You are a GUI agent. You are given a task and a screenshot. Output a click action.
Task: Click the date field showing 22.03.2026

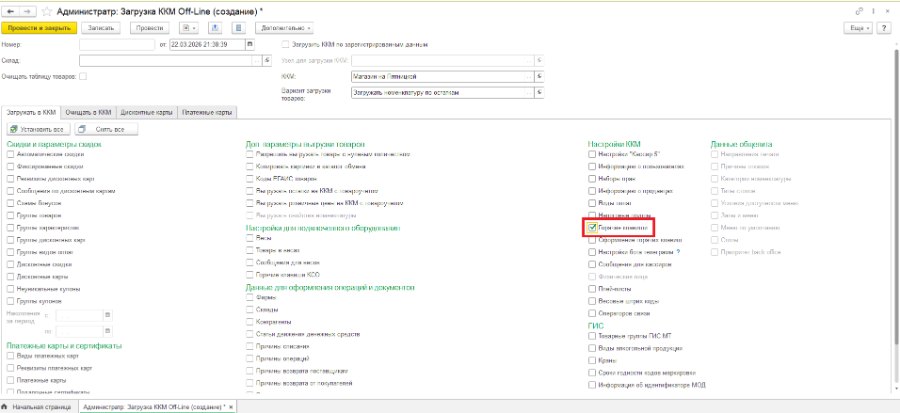tap(207, 44)
